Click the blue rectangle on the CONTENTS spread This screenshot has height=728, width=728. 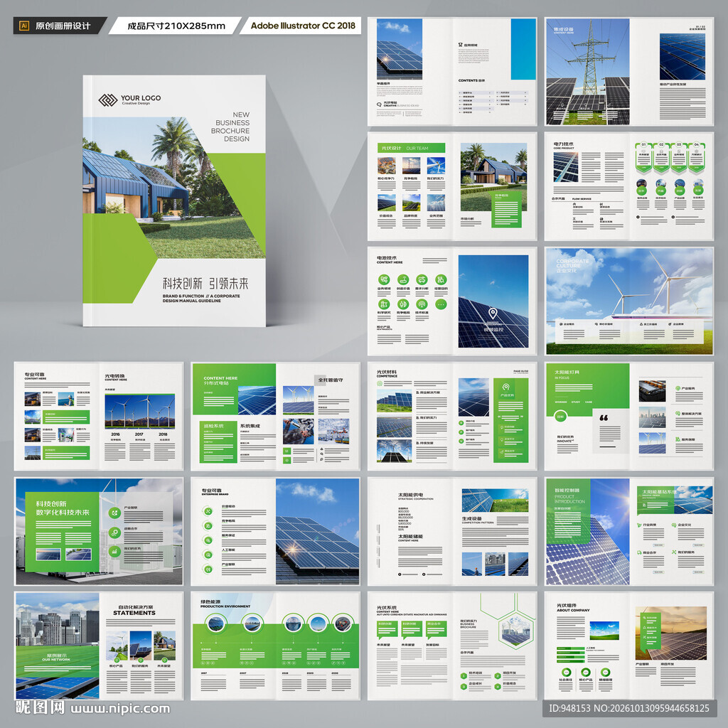point(523,49)
